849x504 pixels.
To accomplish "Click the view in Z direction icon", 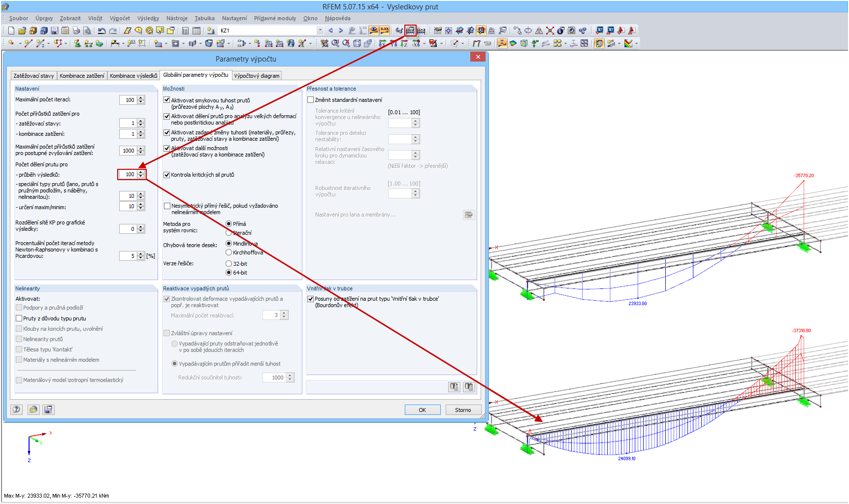I will [x=404, y=43].
